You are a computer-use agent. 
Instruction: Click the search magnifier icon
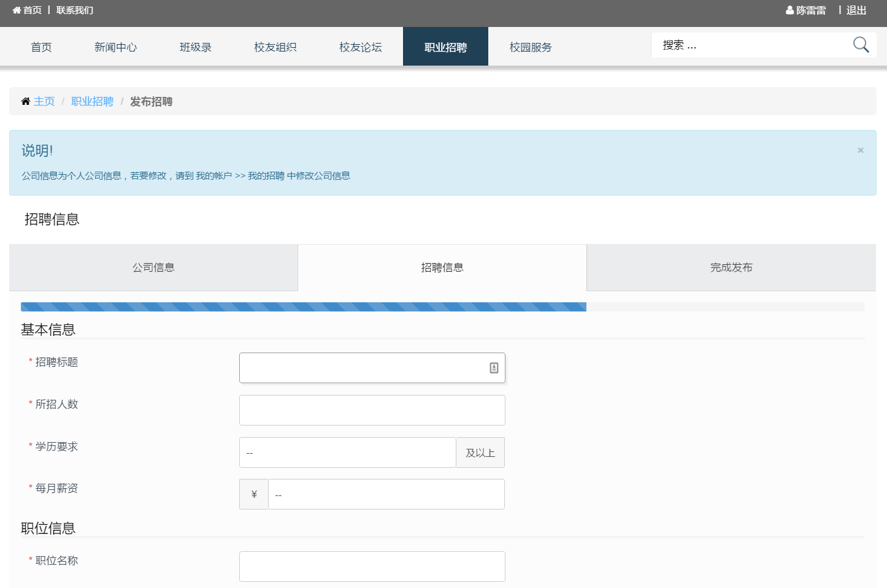861,45
